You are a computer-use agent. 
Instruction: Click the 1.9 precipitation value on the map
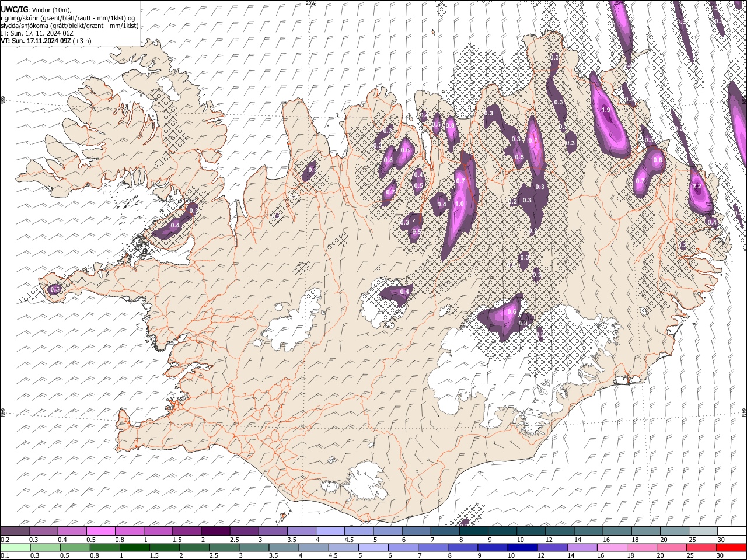(x=606, y=110)
